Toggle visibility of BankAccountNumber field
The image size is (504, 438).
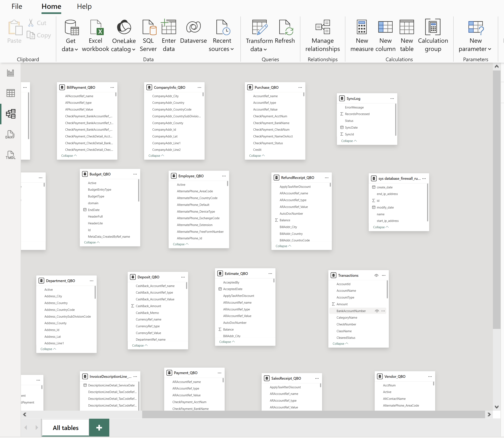tap(377, 311)
